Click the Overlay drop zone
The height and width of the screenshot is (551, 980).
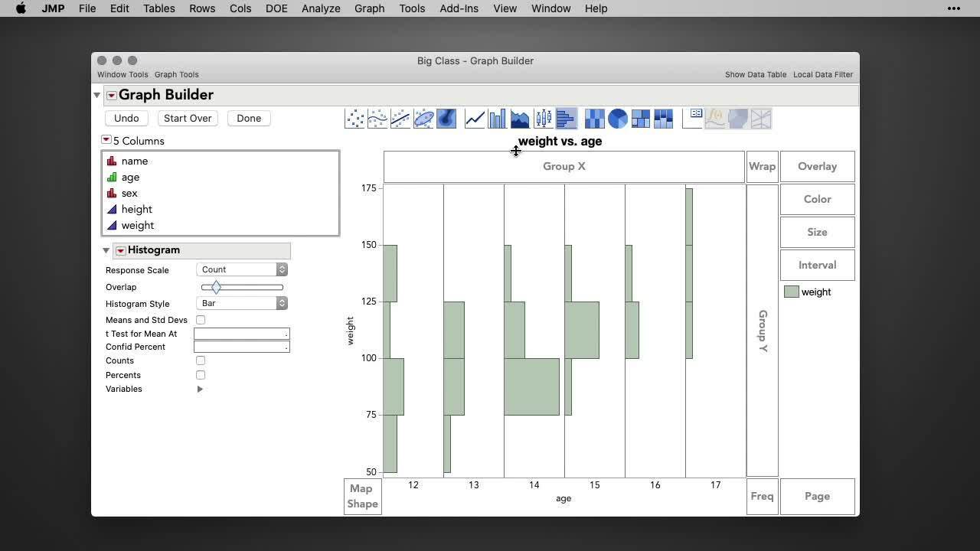point(817,167)
